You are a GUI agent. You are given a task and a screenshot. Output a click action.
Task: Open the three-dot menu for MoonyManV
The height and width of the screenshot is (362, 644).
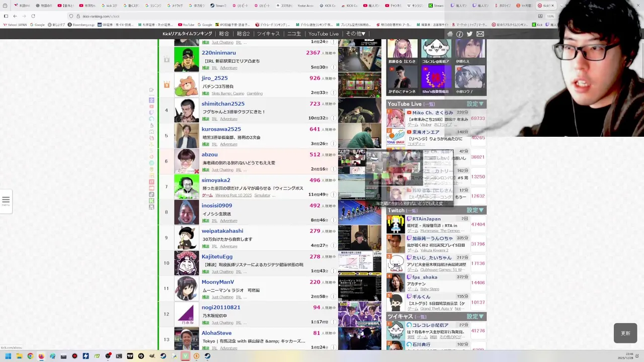(x=333, y=297)
